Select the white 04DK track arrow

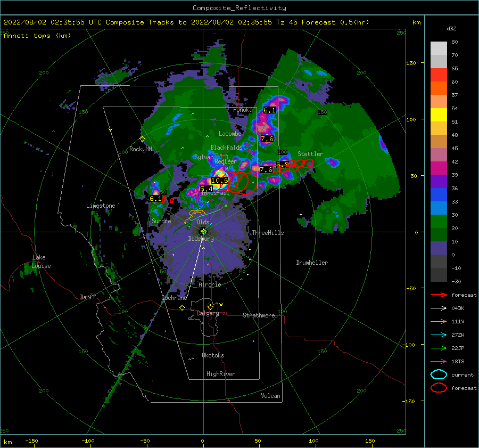tap(439, 308)
